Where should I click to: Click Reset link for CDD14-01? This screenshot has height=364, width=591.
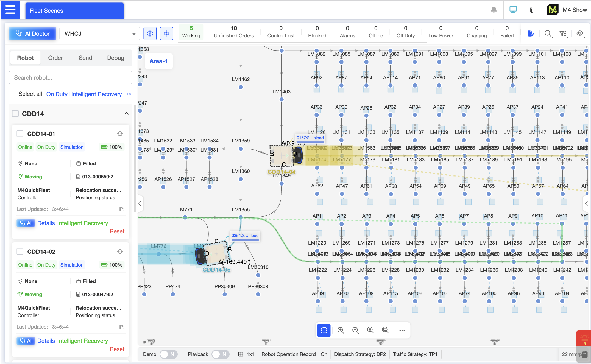click(117, 231)
